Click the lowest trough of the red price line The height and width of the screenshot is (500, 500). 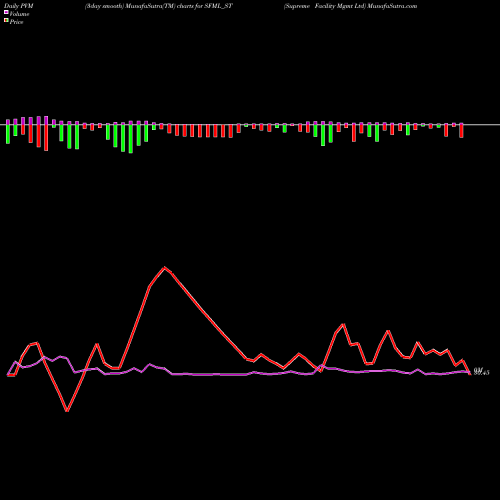(67, 411)
